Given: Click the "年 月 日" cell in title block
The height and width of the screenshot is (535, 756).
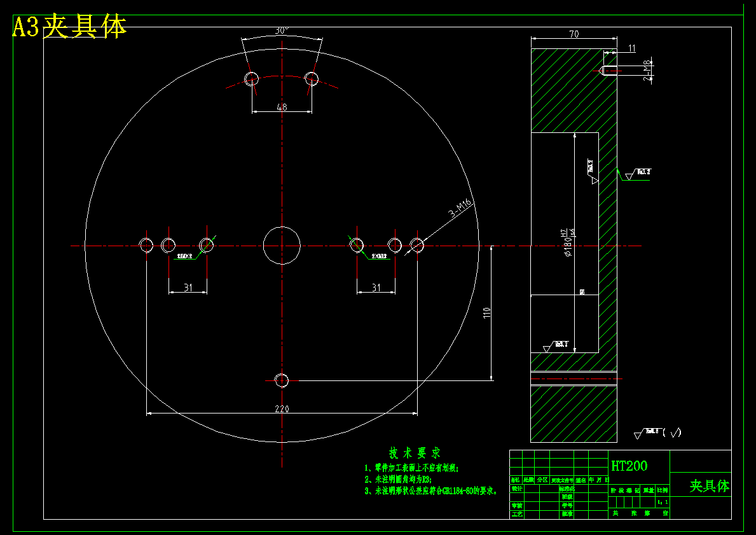Looking at the screenshot, I should pos(599,480).
